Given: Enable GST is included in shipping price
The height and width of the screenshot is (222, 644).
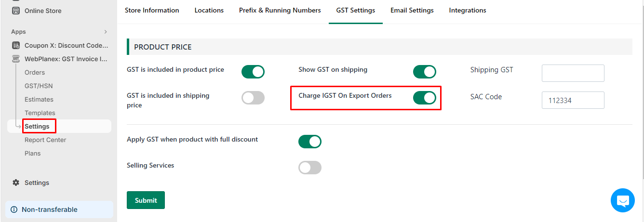Looking at the screenshot, I should (x=253, y=98).
